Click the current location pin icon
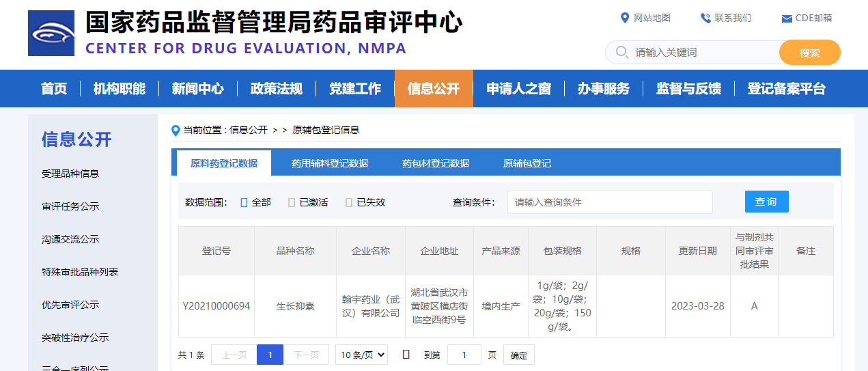The width and height of the screenshot is (868, 371). 176,130
